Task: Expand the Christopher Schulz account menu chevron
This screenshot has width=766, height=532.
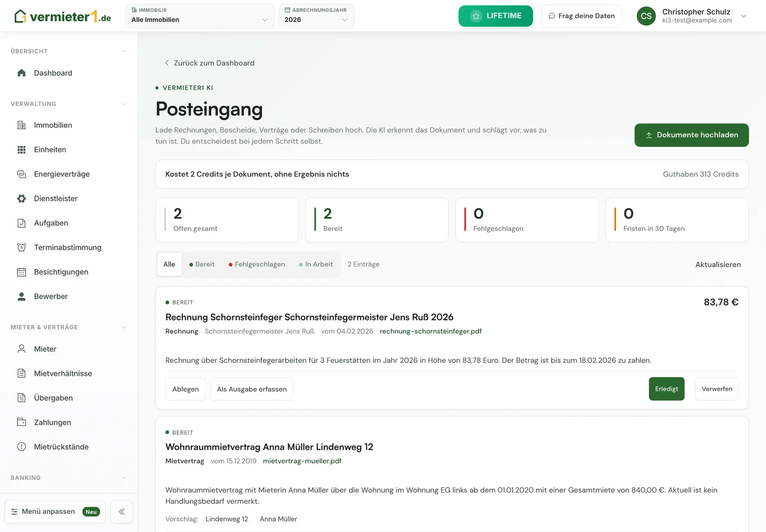Action: pyautogui.click(x=744, y=16)
